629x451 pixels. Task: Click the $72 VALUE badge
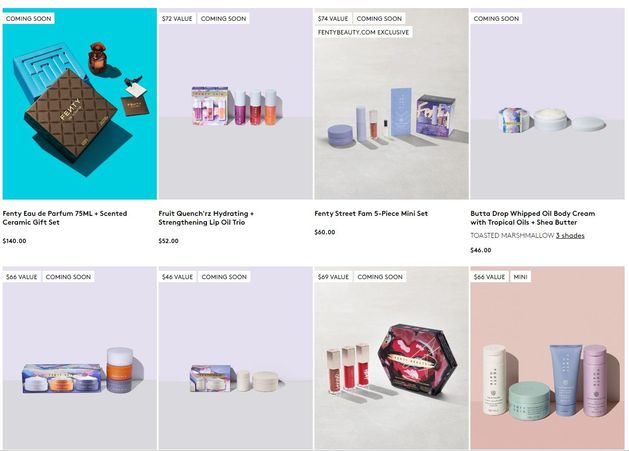[x=177, y=18]
